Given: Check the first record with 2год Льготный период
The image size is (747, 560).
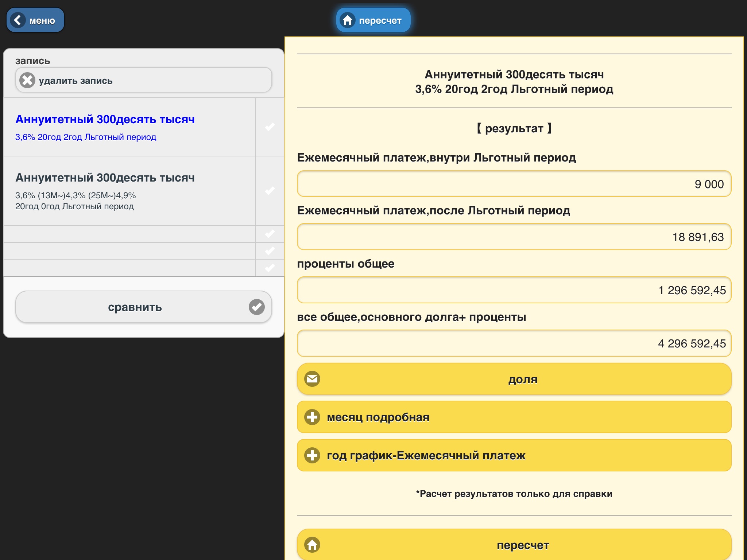Looking at the screenshot, I should tap(270, 127).
